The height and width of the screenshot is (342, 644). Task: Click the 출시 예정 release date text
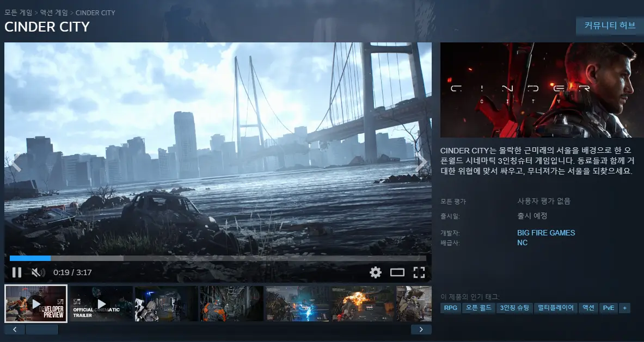point(532,216)
